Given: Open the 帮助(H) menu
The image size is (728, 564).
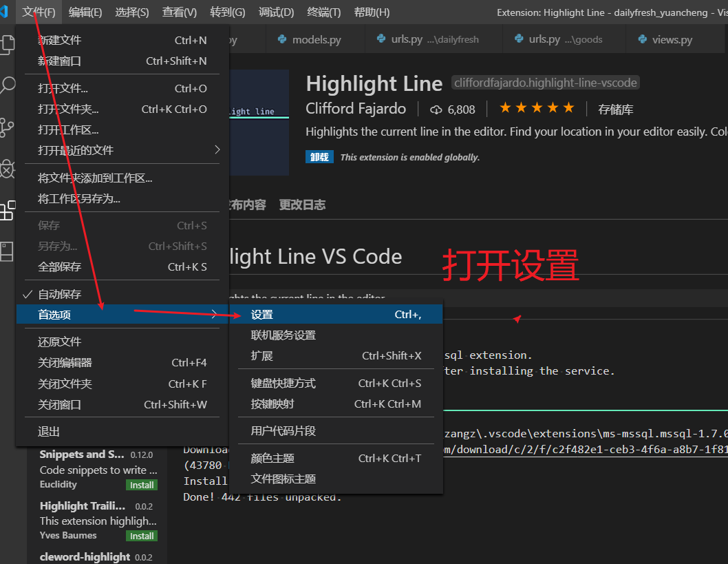Looking at the screenshot, I should pos(372,12).
